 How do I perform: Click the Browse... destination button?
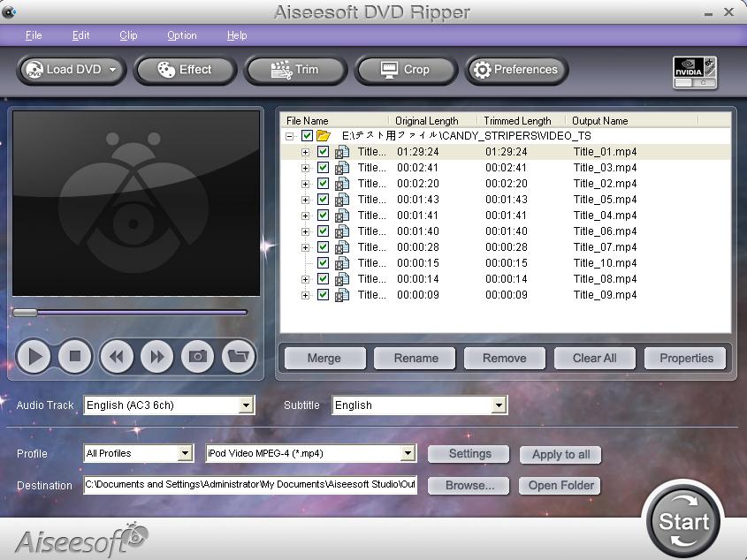coord(469,486)
